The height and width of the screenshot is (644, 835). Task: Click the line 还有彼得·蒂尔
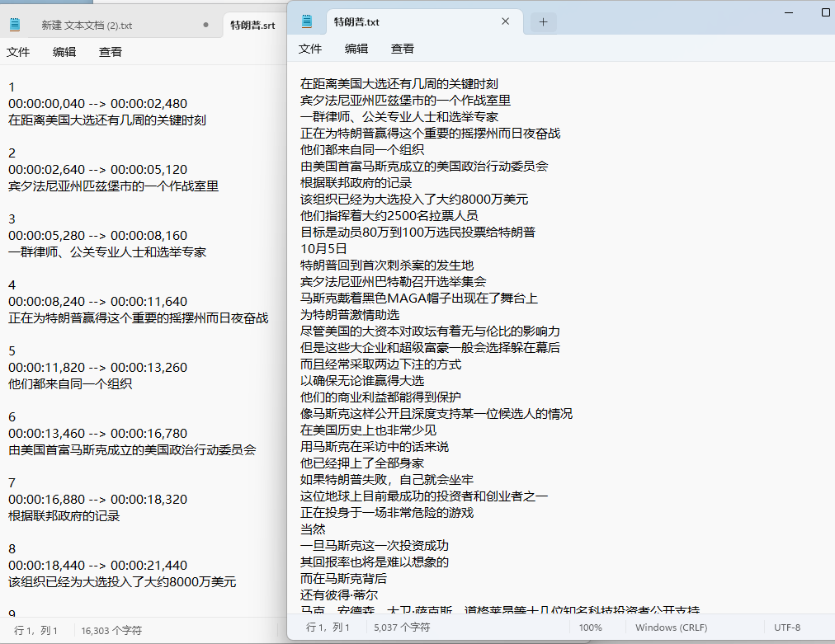[x=339, y=595]
